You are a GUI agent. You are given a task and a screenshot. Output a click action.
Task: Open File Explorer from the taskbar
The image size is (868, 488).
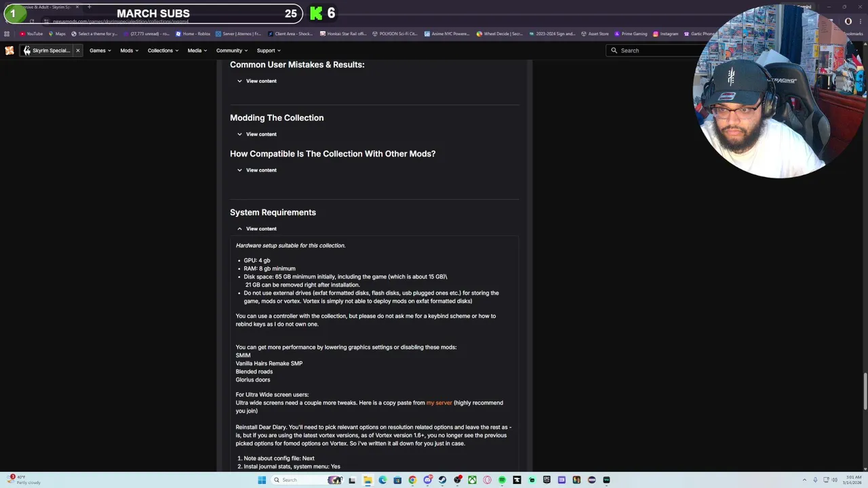pyautogui.click(x=368, y=480)
